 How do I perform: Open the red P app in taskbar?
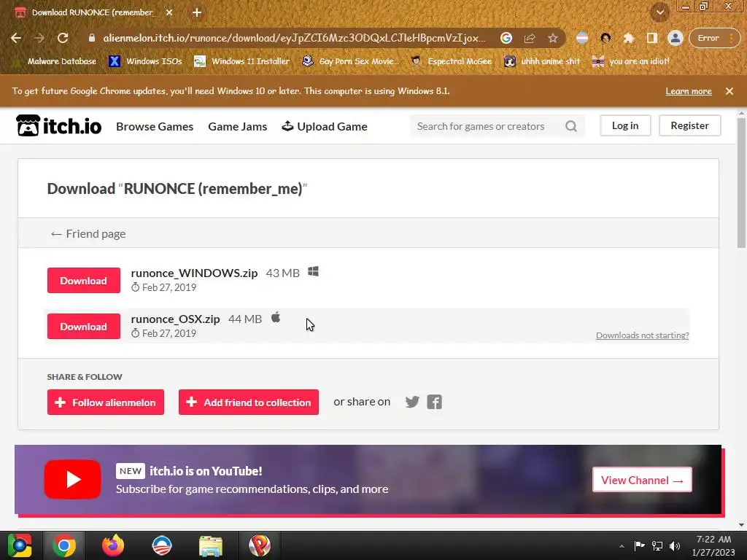[259, 545]
